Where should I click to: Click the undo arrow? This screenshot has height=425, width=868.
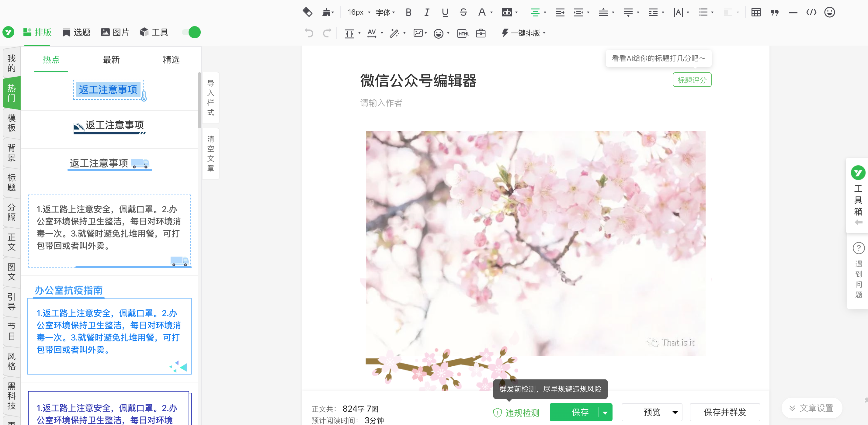[309, 33]
